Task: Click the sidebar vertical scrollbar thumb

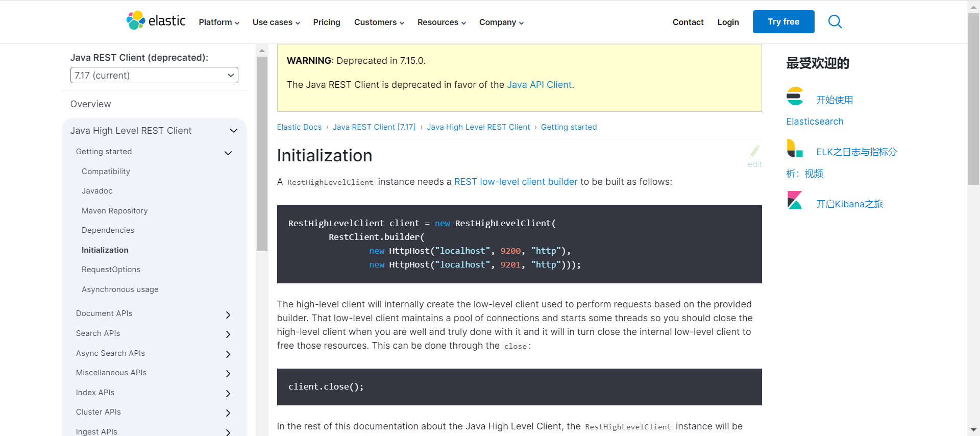Action: click(262, 153)
